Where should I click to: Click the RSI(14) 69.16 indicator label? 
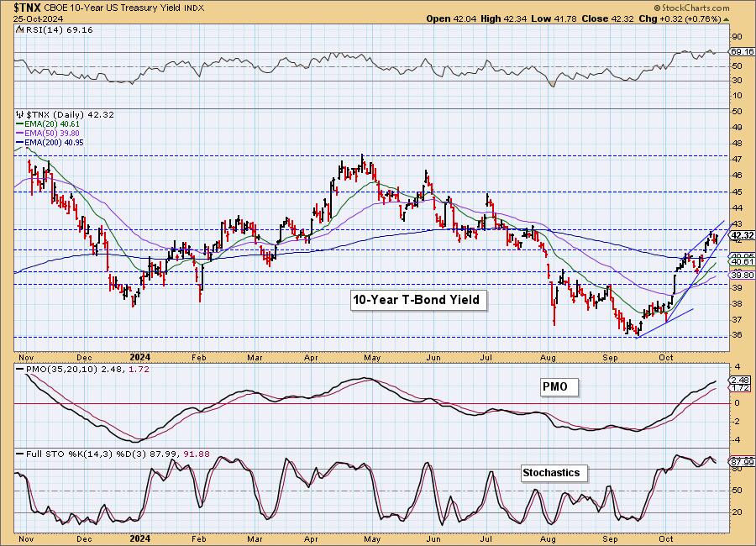tap(58, 30)
